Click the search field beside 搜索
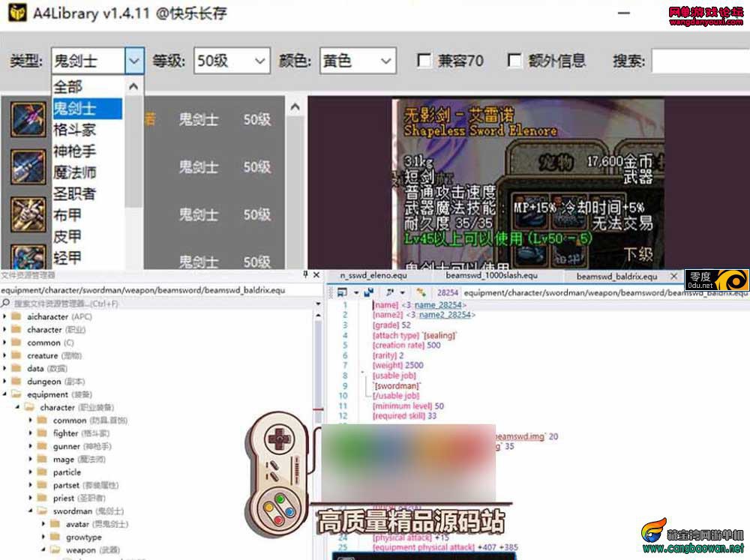The width and height of the screenshot is (750, 560). coord(700,61)
